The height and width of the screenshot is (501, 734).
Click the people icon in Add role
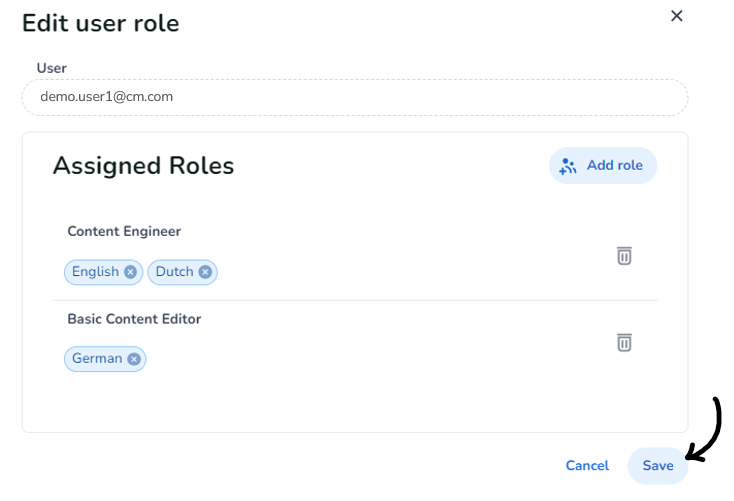coord(568,166)
